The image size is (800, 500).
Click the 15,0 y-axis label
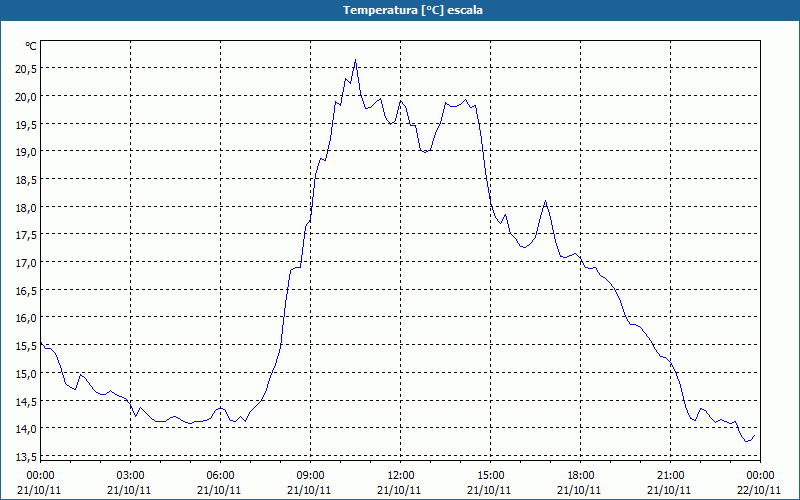click(x=26, y=373)
